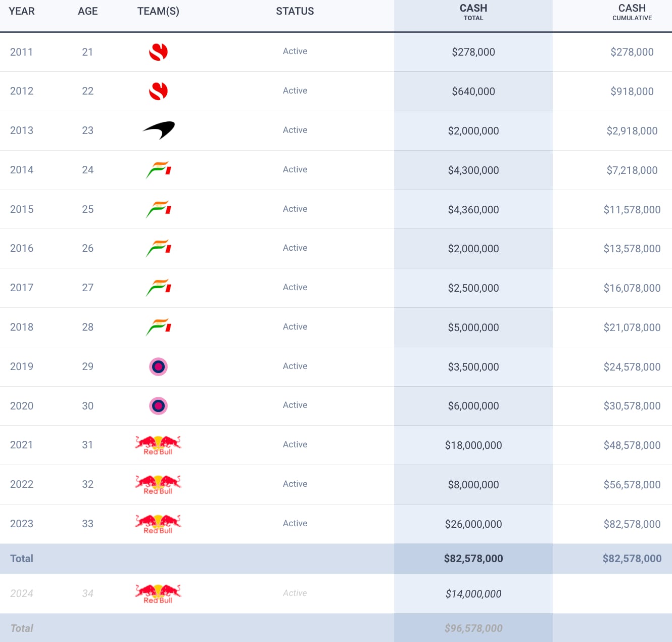Open the Force India logo for 2014
The height and width of the screenshot is (642, 672).
pyautogui.click(x=159, y=170)
